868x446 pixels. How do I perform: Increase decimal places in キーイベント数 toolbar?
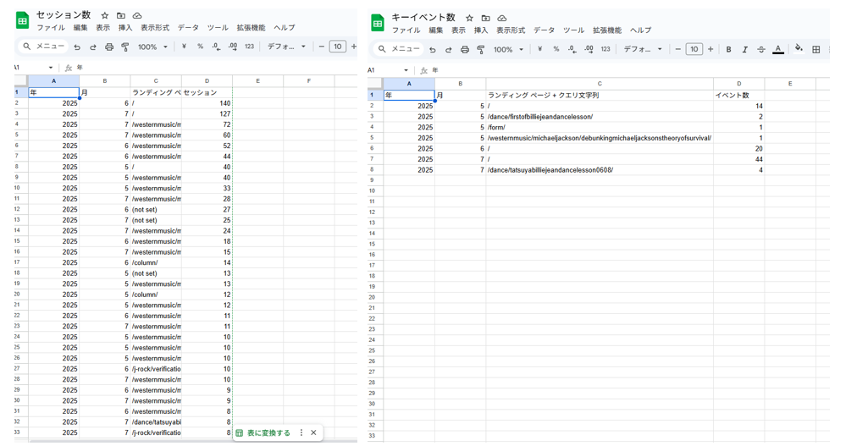tap(589, 49)
